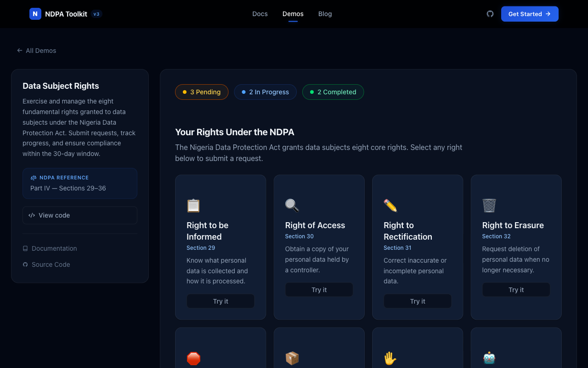Viewport: 588px width, 368px height.
Task: Click the Right to be Informed card title
Action: point(208,231)
